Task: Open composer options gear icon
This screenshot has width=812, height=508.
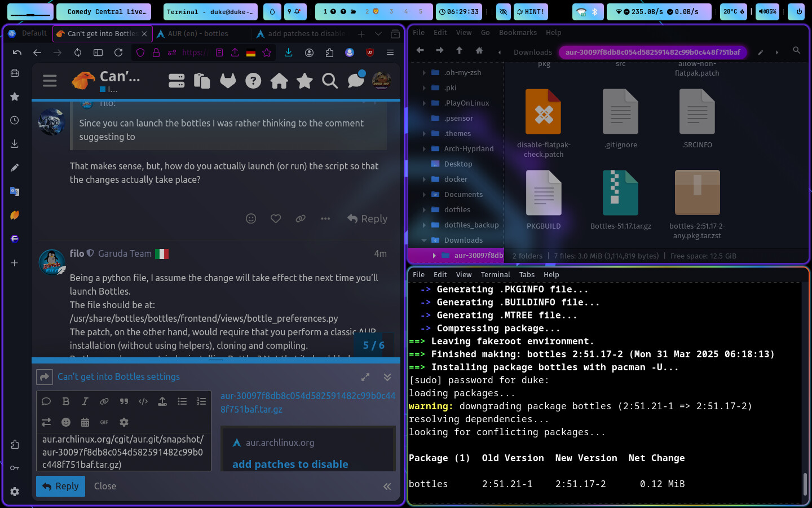Action: [124, 422]
